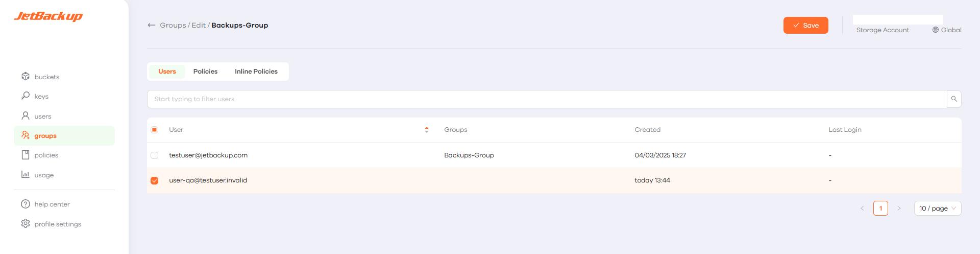Toggle the select-all users header checkbox

click(x=155, y=130)
